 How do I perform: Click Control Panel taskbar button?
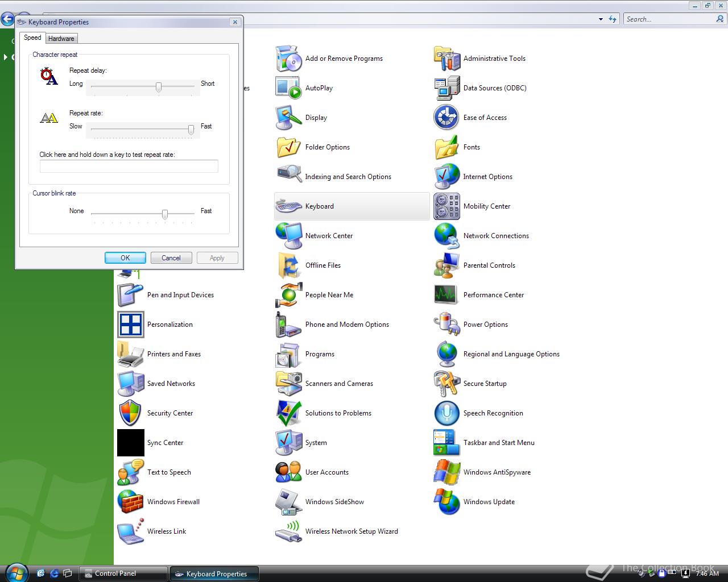pyautogui.click(x=123, y=573)
